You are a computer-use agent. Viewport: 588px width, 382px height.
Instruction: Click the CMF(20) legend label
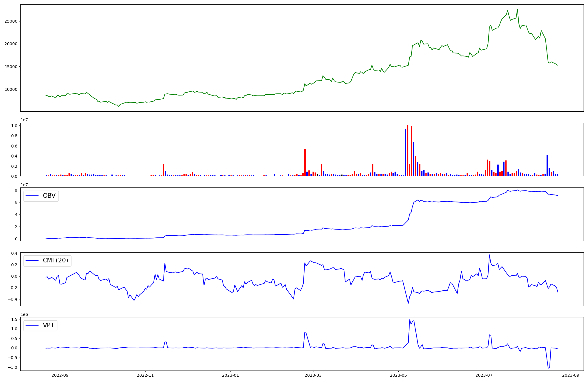pyautogui.click(x=55, y=260)
